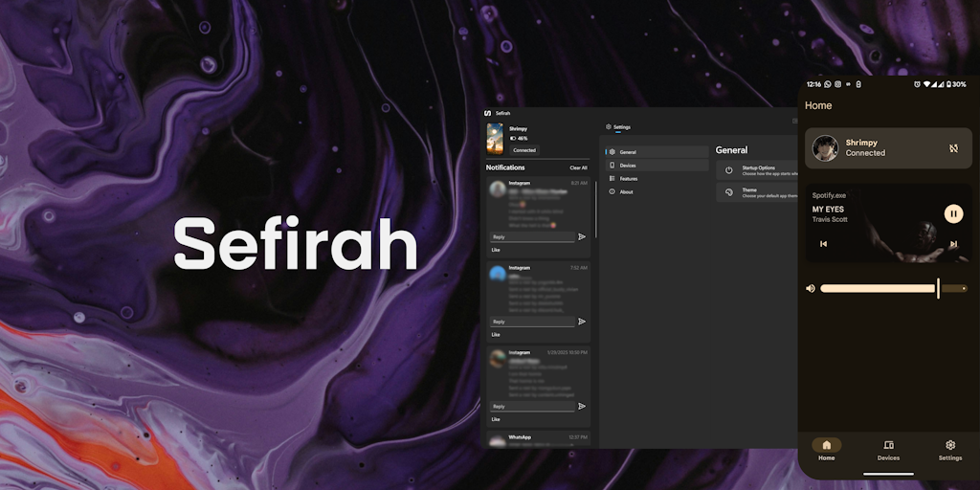Click Reply field in 10:50 PM Instagram notification
Viewport: 980px width, 490px height.
532,406
